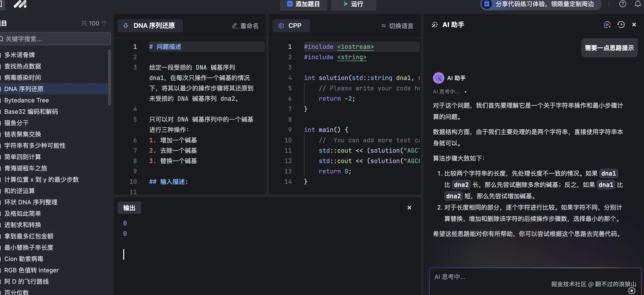
Task: Select the Bytedance Tree problem
Action: tap(26, 100)
